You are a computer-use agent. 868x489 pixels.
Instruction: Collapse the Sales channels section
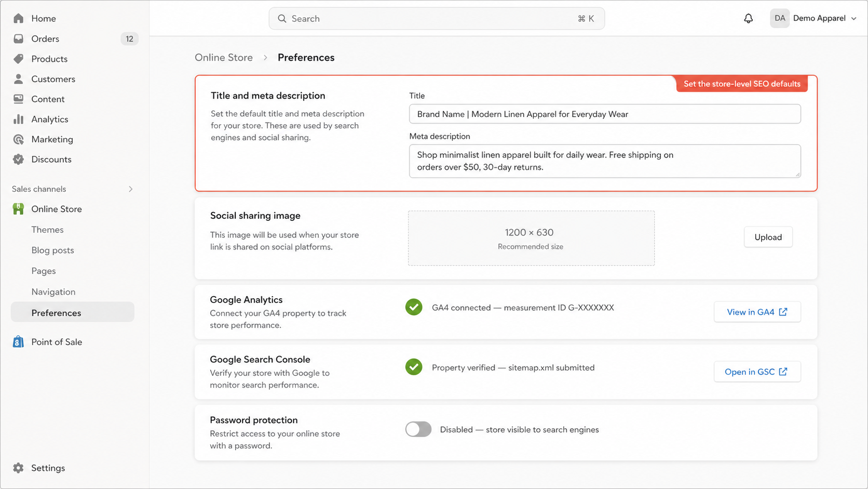click(131, 189)
